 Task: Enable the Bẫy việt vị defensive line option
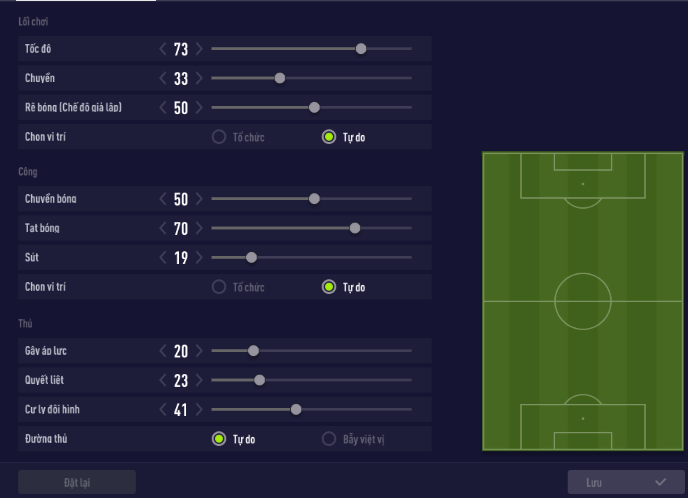329,439
